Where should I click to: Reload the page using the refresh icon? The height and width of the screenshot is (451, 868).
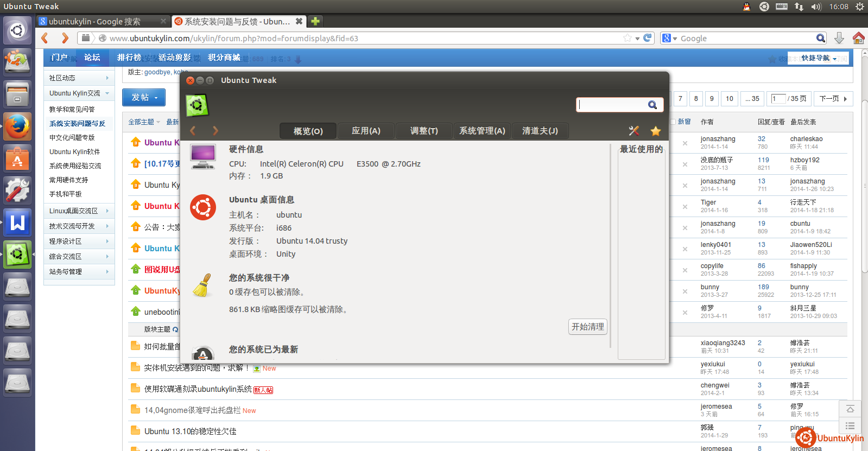(648, 38)
